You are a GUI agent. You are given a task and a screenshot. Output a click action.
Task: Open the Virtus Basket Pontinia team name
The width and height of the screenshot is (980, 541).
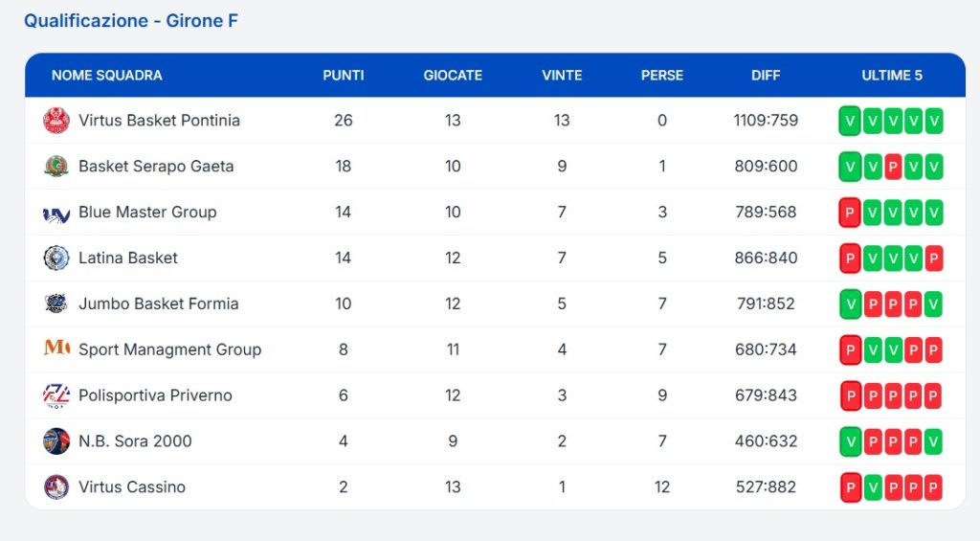click(159, 121)
